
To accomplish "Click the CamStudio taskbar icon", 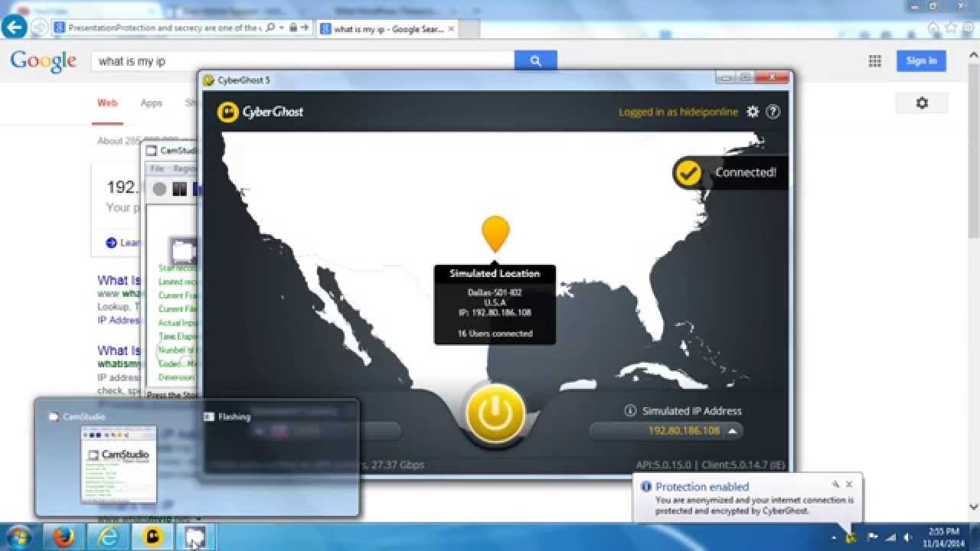I will [x=194, y=537].
